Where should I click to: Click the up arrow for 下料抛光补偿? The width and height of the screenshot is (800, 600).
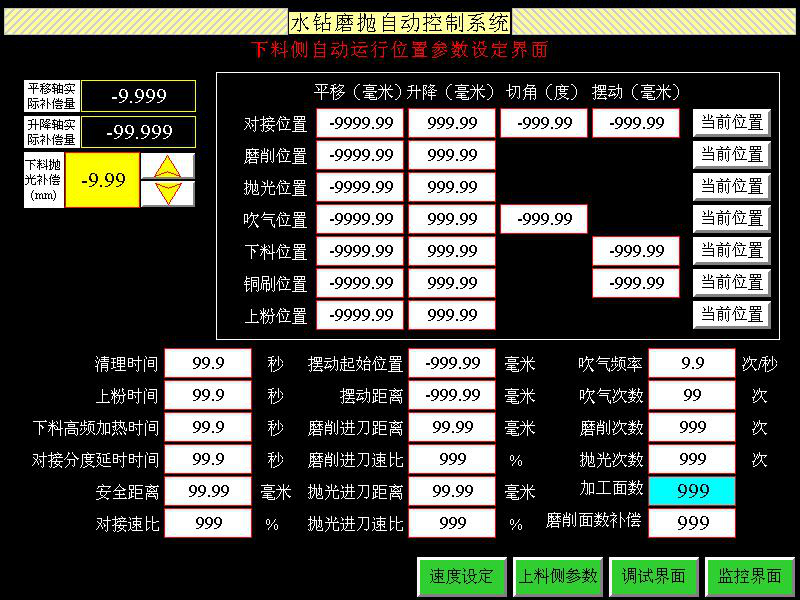coord(168,166)
